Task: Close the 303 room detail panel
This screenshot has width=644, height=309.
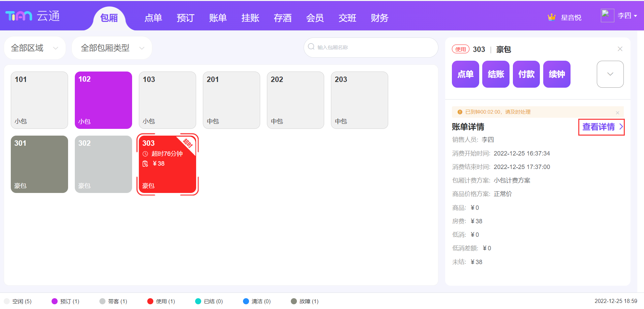Action: point(620,49)
